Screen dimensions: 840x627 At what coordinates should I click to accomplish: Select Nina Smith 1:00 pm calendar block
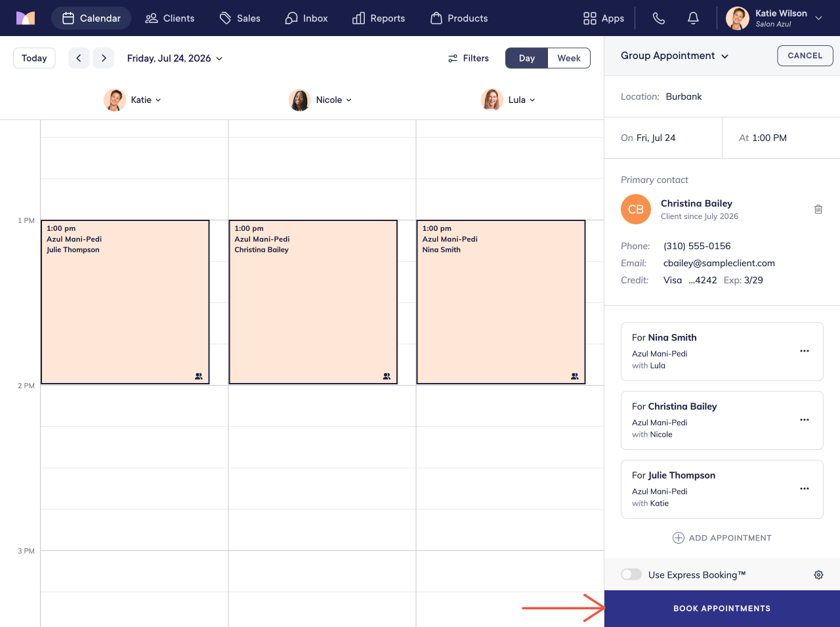[x=501, y=302]
